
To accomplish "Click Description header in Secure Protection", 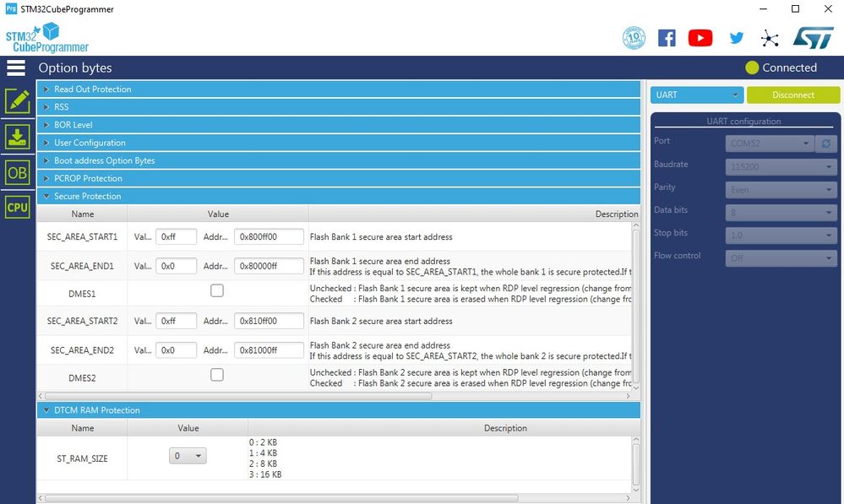I will tap(616, 214).
